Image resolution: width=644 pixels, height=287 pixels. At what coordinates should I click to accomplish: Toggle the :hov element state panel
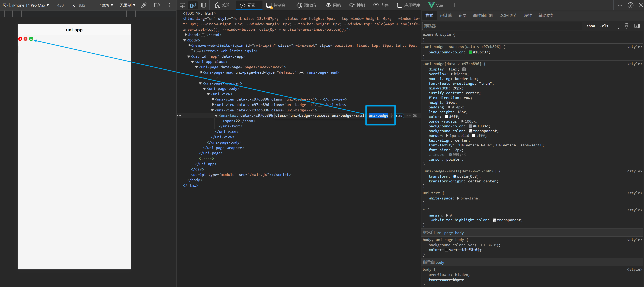coord(591,26)
